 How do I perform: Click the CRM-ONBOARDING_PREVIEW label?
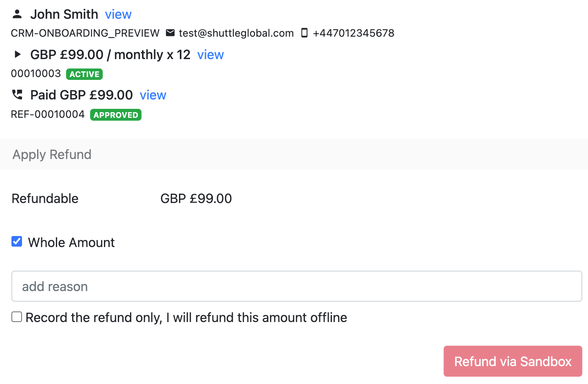click(x=85, y=33)
